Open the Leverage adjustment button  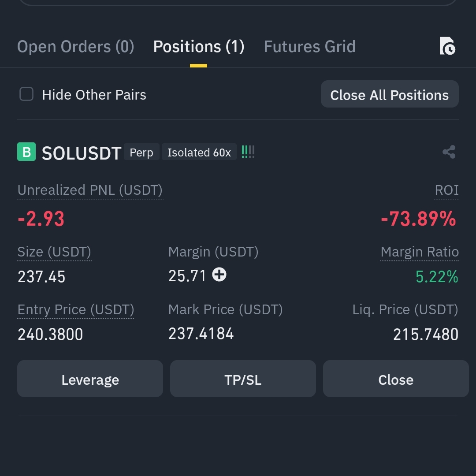(90, 379)
